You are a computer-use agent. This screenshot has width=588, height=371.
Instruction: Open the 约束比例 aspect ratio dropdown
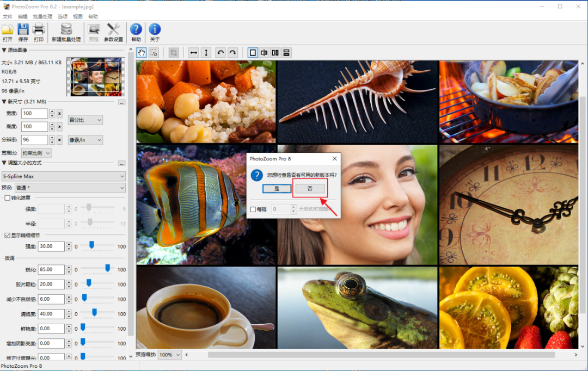pos(36,153)
